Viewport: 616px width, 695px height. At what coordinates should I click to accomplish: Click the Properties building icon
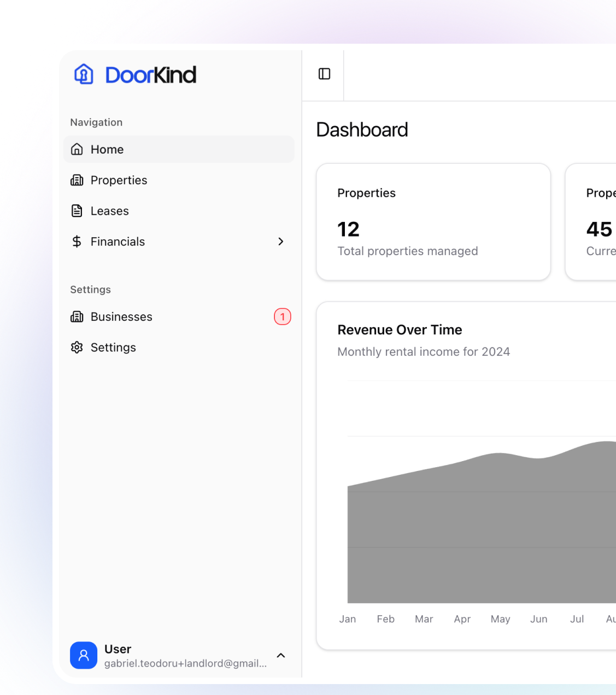pyautogui.click(x=77, y=180)
